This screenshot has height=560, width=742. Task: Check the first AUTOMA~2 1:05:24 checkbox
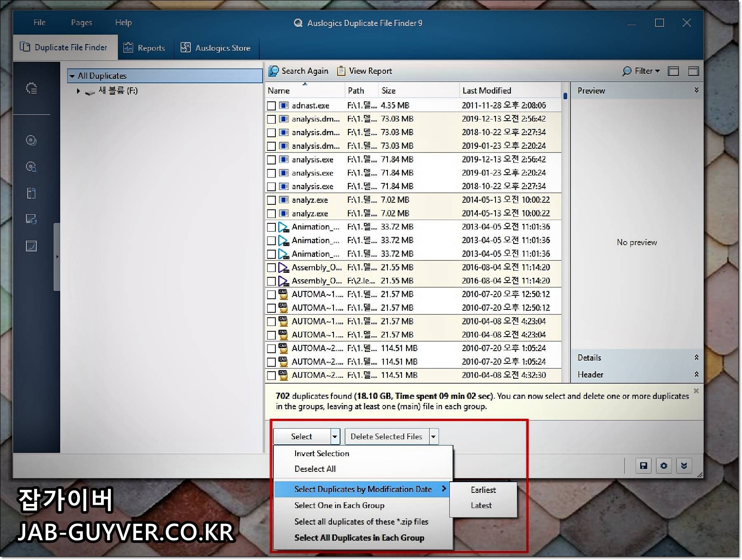pos(271,349)
